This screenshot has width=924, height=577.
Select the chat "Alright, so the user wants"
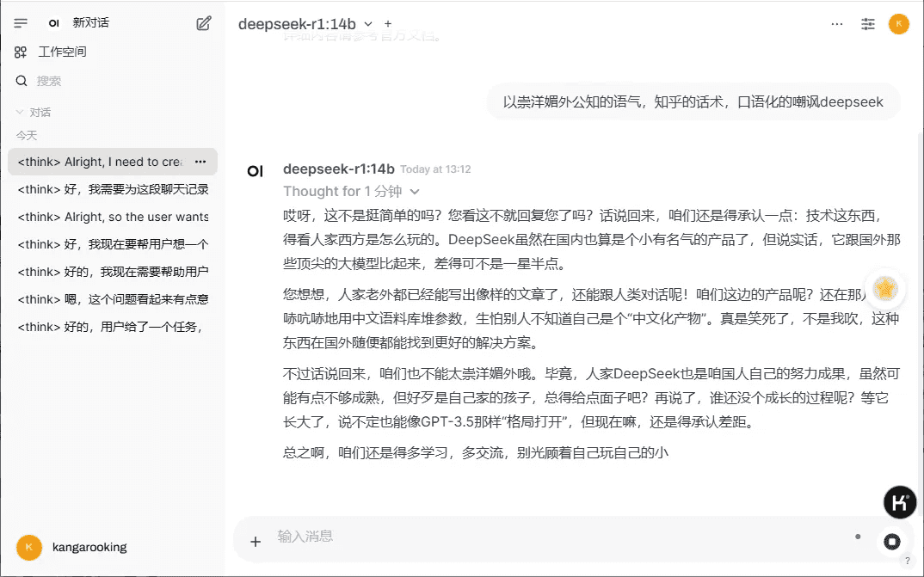(112, 217)
